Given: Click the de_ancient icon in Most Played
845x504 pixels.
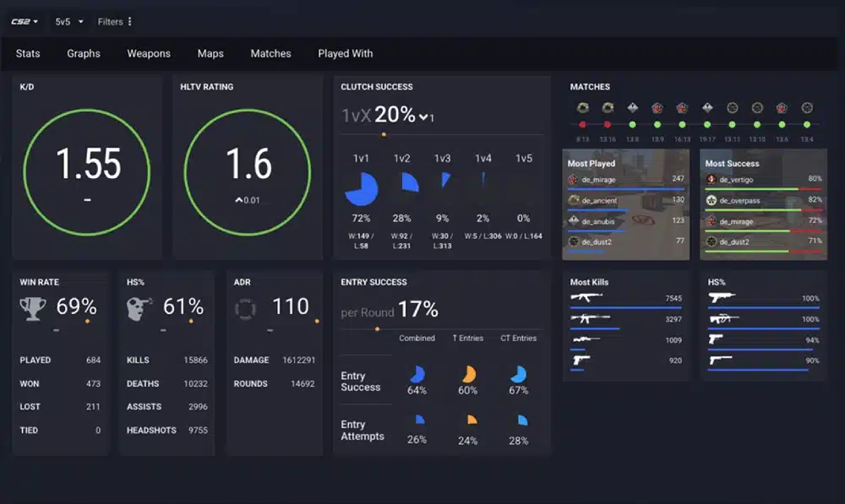Looking at the screenshot, I should click(x=574, y=200).
